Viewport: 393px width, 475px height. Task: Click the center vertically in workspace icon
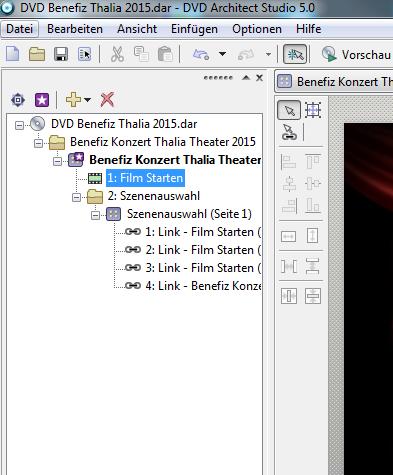313,296
